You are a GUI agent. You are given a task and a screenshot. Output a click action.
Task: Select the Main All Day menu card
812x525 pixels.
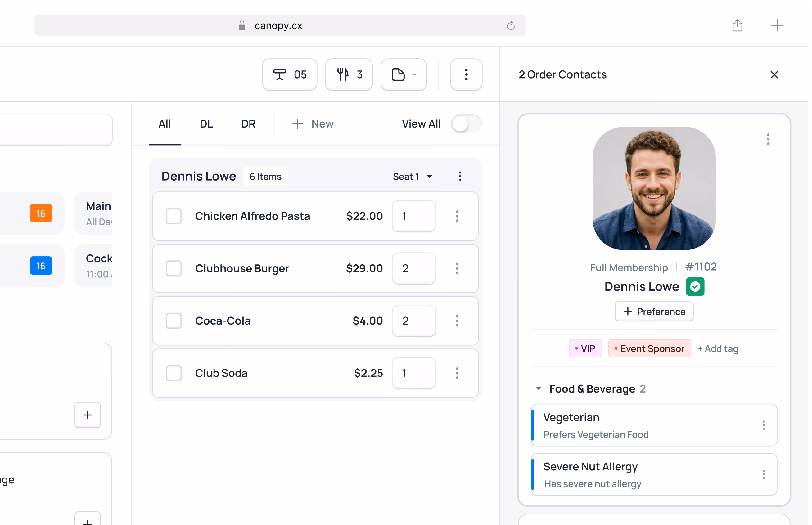(x=93, y=213)
